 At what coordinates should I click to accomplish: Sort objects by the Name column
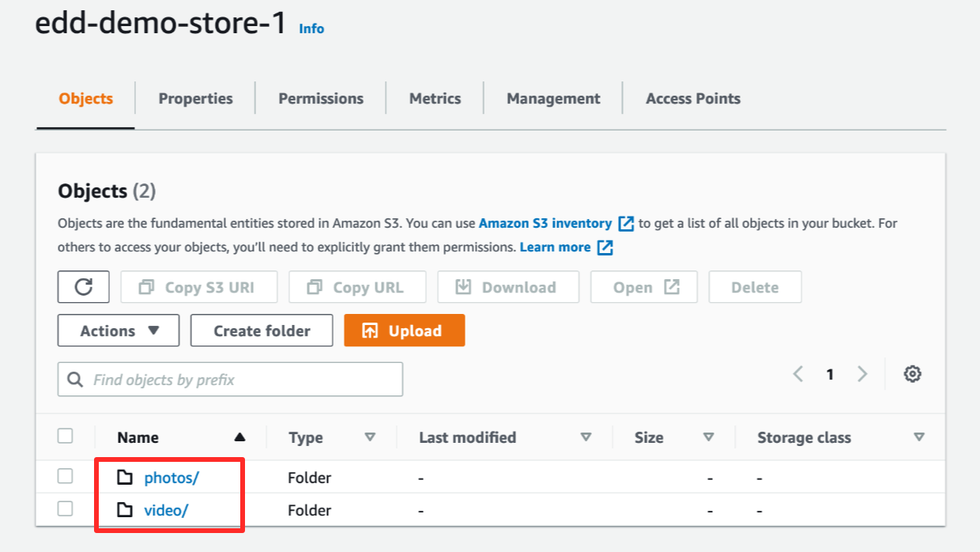pyautogui.click(x=138, y=437)
